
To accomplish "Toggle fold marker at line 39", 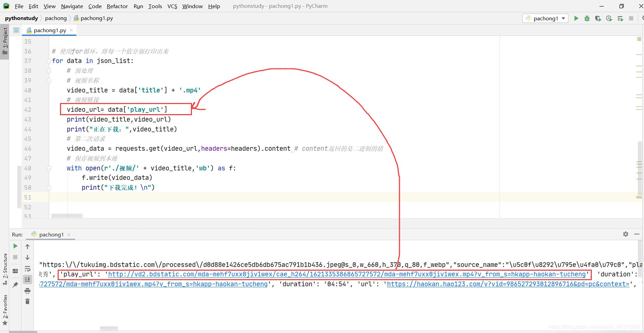I will point(49,81).
